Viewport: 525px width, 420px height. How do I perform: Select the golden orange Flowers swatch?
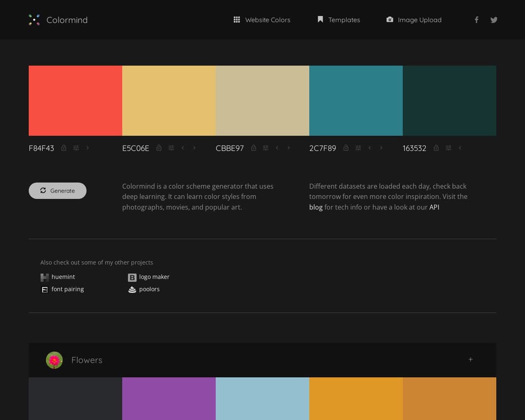(x=356, y=399)
